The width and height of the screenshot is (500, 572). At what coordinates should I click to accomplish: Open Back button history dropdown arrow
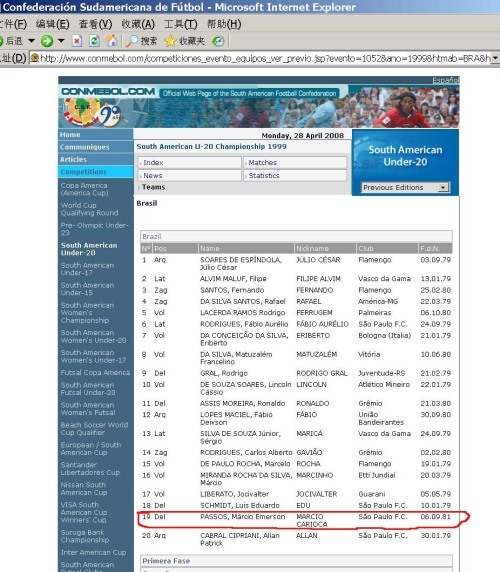pos(32,41)
